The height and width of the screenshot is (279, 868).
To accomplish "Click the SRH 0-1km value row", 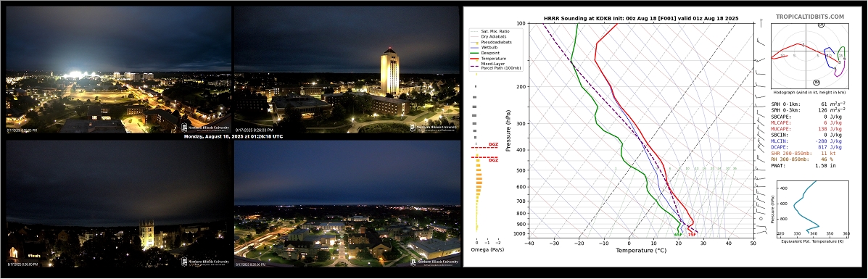I will coord(809,104).
